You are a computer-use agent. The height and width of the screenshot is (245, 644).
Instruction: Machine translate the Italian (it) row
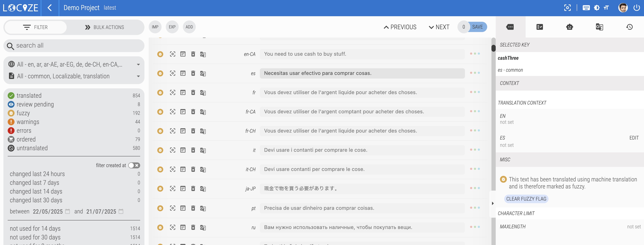pyautogui.click(x=203, y=150)
